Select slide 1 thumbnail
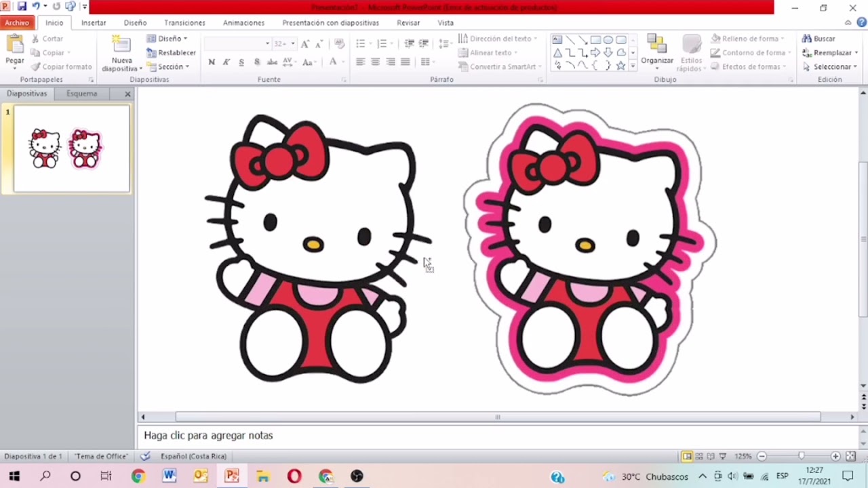The height and width of the screenshot is (488, 868). pyautogui.click(x=71, y=149)
